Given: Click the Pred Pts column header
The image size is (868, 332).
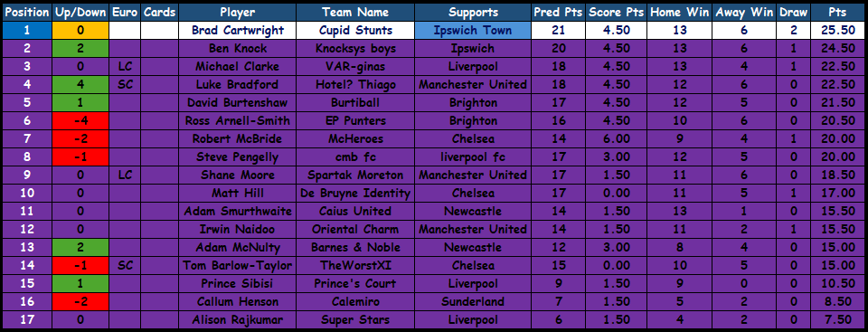Looking at the screenshot, I should pos(559,12).
